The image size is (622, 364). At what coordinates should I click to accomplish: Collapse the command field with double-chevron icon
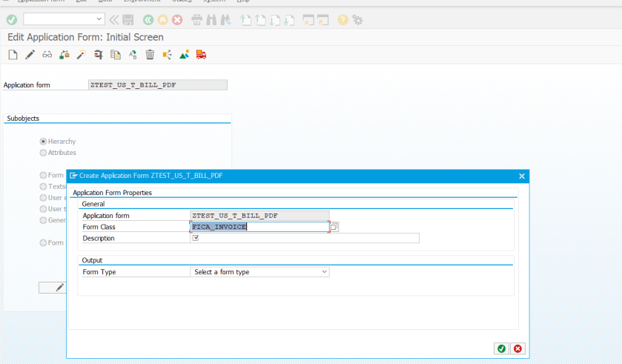click(114, 20)
